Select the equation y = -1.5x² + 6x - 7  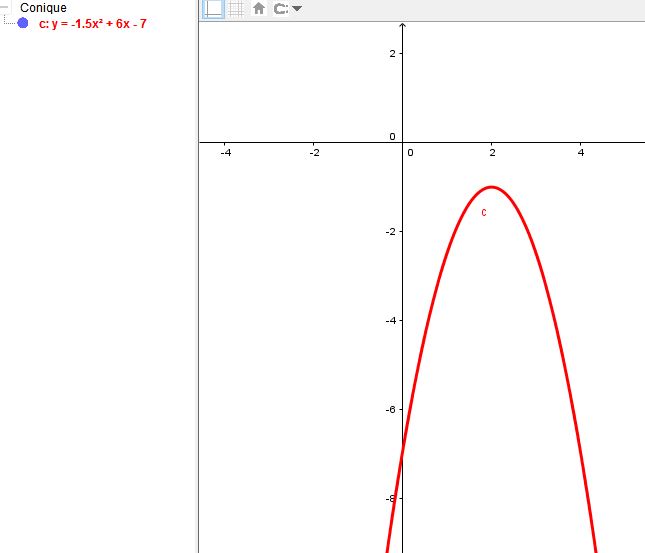[x=93, y=23]
